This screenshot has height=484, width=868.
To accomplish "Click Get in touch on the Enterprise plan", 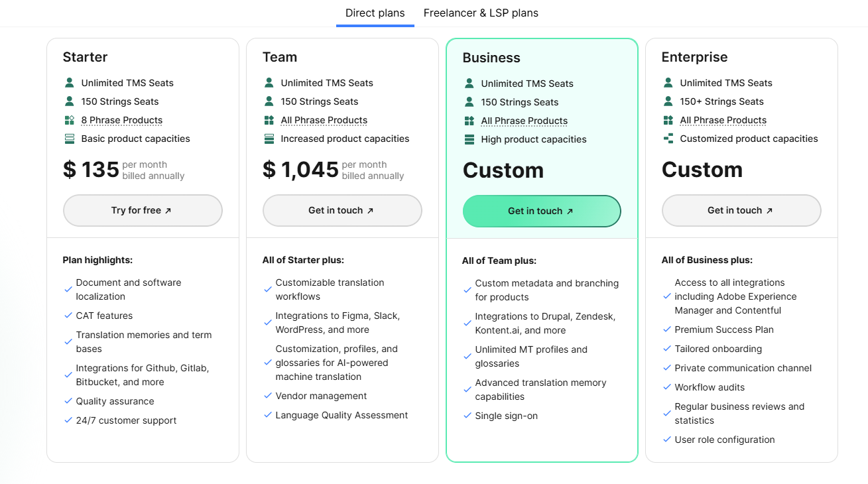I will tap(741, 210).
